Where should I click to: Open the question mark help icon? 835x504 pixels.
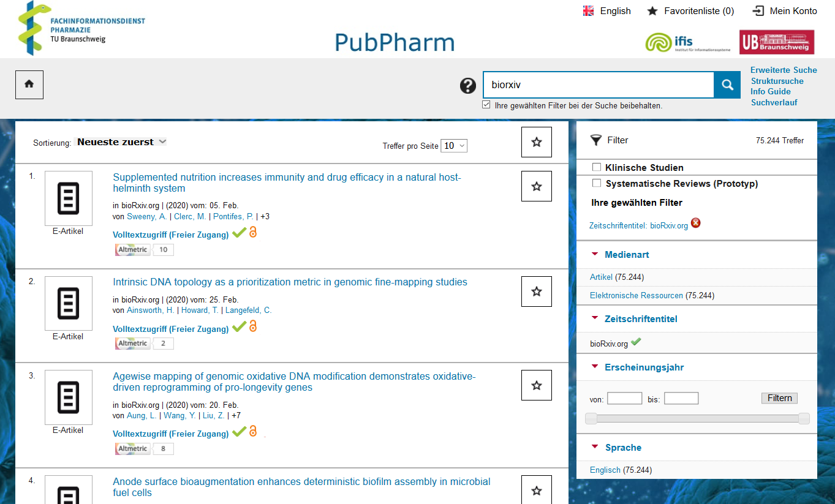(468, 86)
